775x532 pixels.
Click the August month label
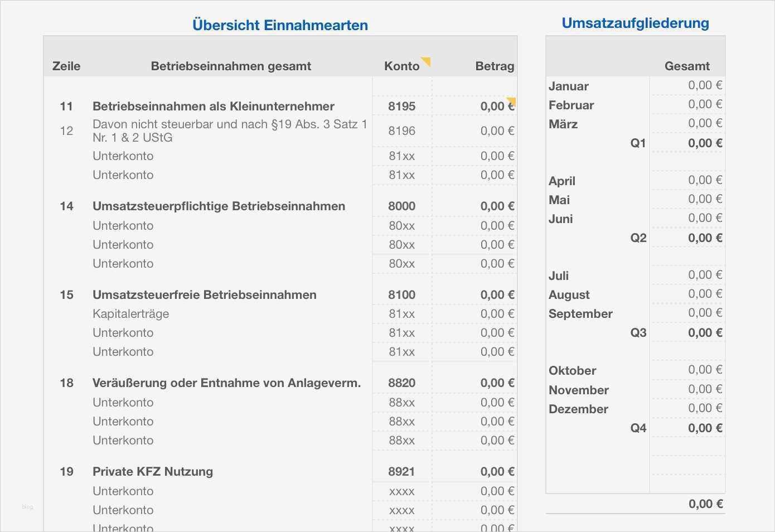(569, 294)
